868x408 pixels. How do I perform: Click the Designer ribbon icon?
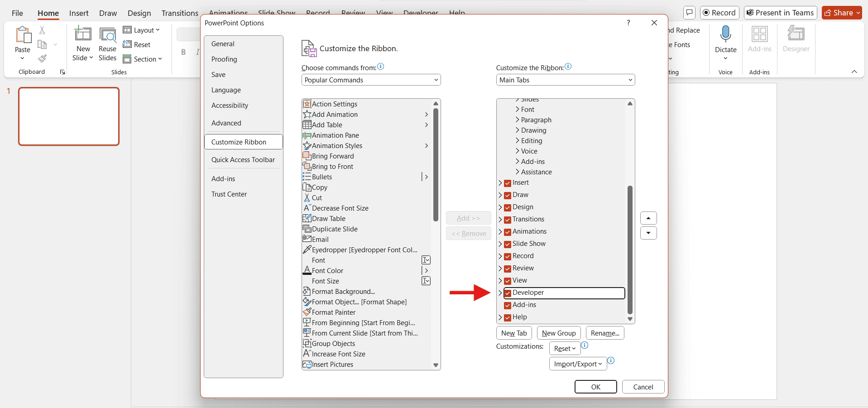pyautogui.click(x=796, y=34)
